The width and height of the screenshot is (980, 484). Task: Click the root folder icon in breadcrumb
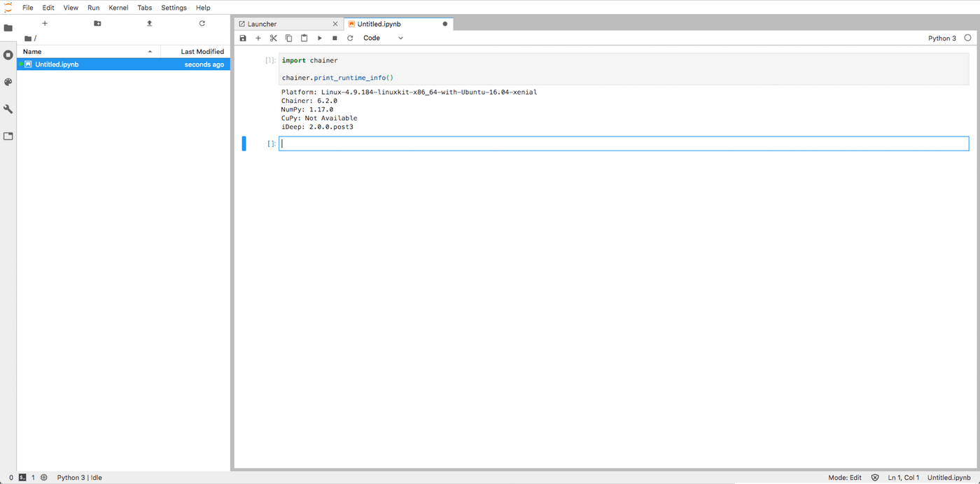pyautogui.click(x=28, y=39)
